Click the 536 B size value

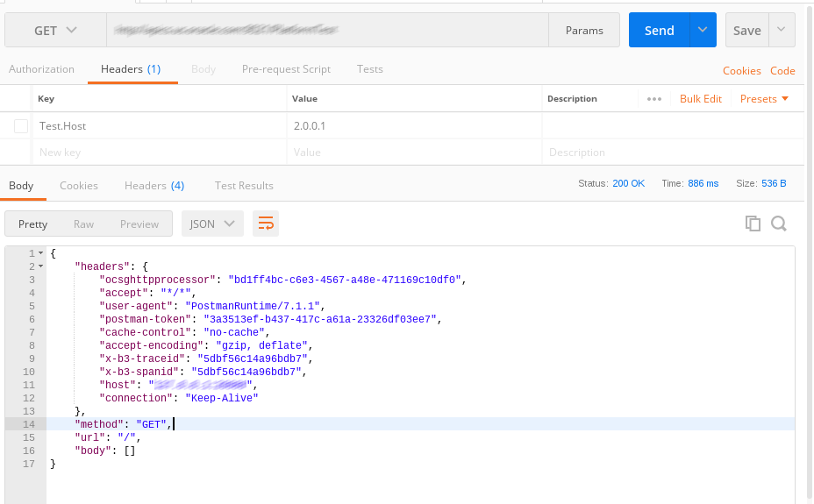tap(774, 183)
